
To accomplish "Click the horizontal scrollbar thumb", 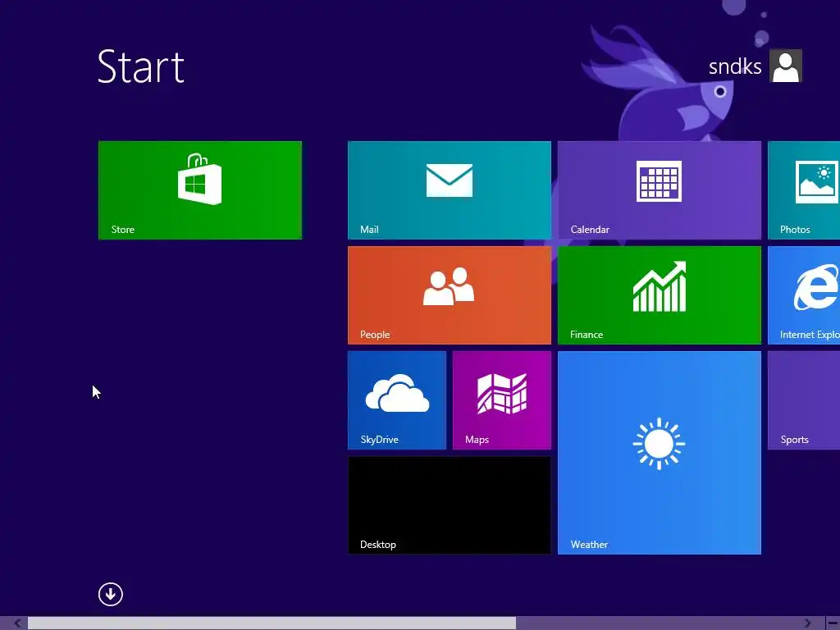I will (x=272, y=623).
